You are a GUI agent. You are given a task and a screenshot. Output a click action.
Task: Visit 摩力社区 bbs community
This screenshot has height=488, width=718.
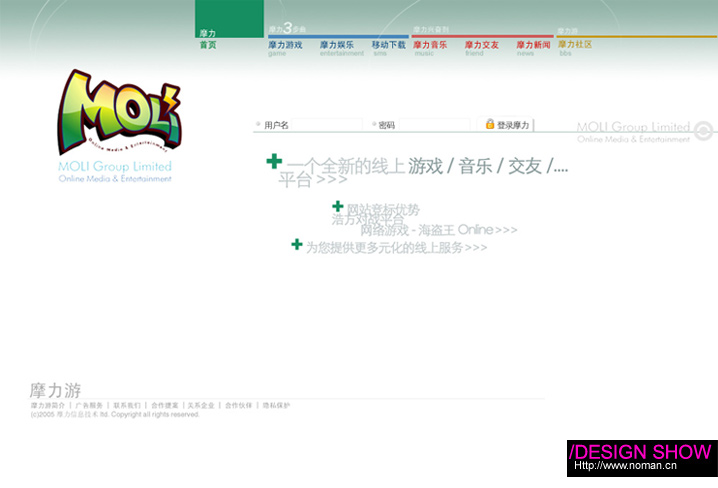pyautogui.click(x=575, y=45)
